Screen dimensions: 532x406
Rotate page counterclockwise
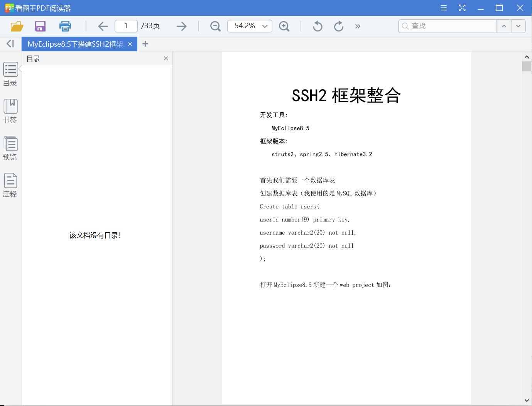pos(318,26)
